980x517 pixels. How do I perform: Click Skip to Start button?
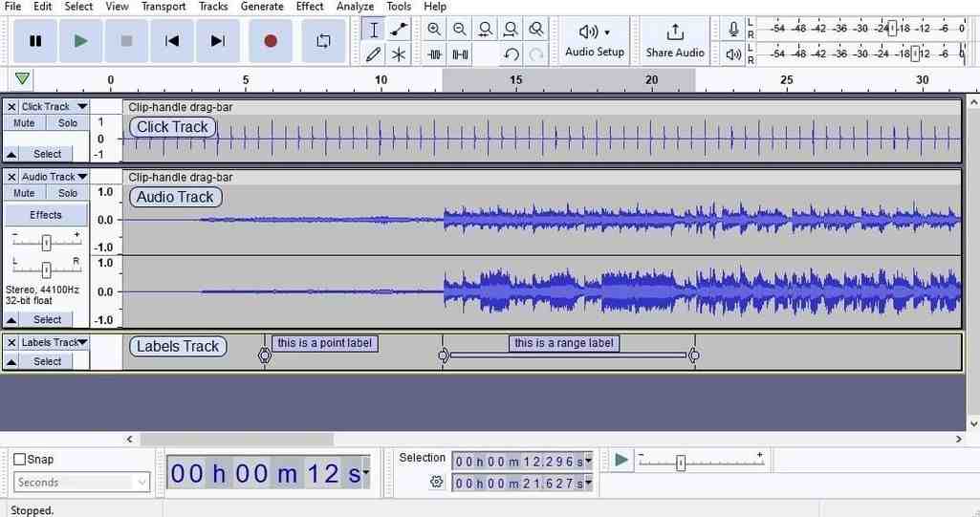pos(172,41)
